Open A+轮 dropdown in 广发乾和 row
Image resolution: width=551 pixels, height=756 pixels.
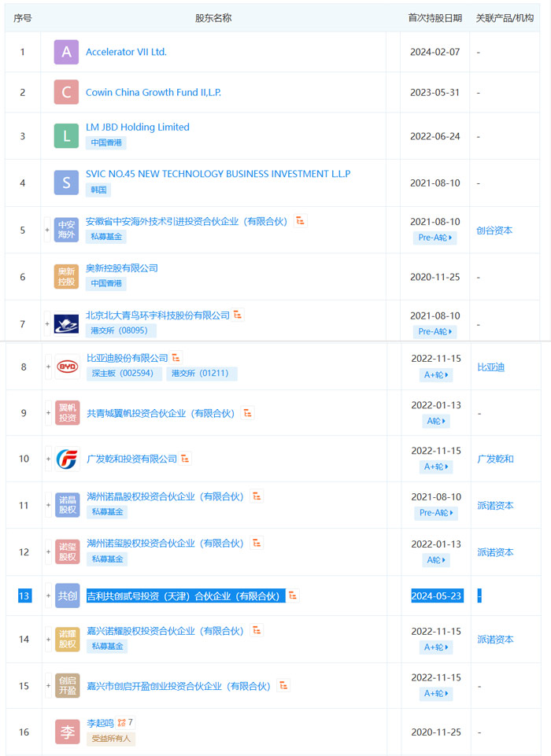[436, 467]
